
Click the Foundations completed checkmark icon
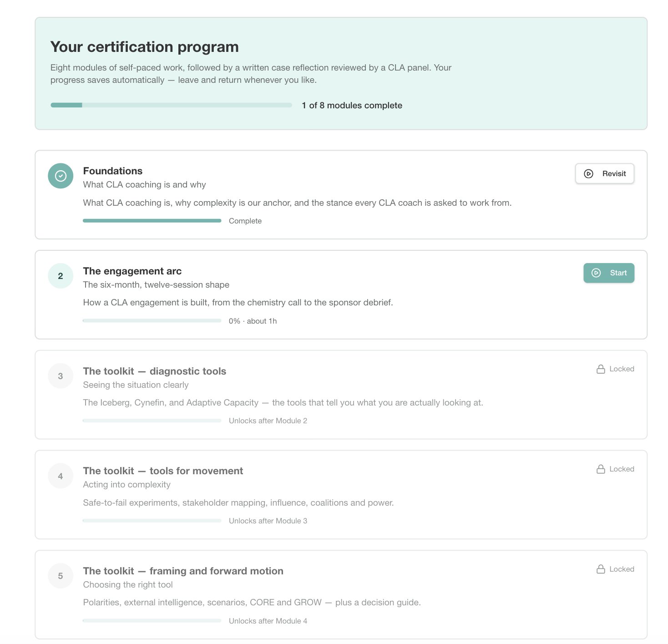[61, 176]
